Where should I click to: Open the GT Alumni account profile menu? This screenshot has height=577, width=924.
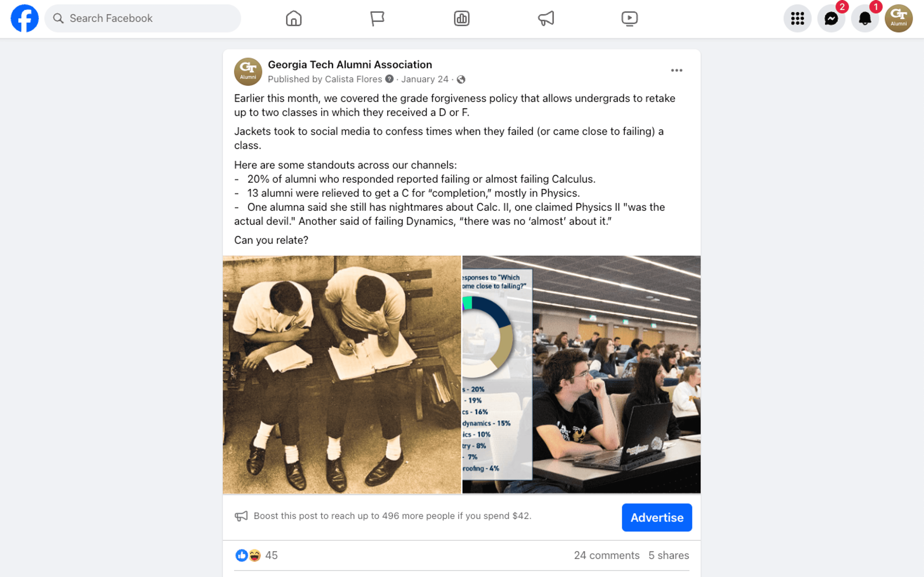(x=899, y=18)
